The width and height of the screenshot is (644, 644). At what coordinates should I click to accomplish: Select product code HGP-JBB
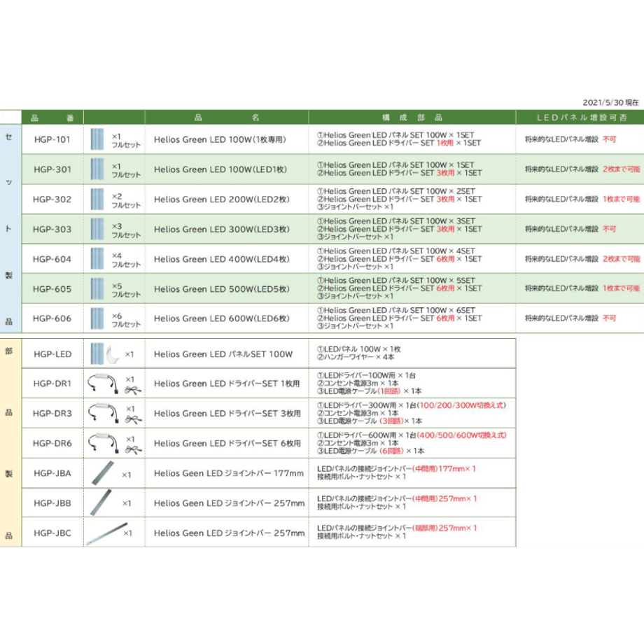[52, 503]
